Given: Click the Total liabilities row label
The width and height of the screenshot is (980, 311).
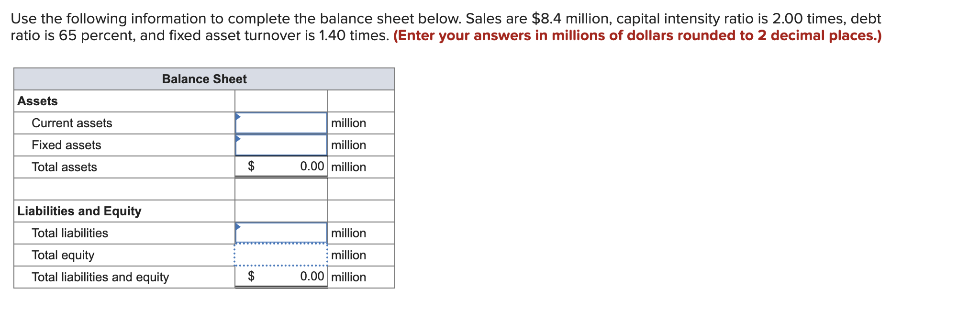Looking at the screenshot, I should tap(70, 233).
